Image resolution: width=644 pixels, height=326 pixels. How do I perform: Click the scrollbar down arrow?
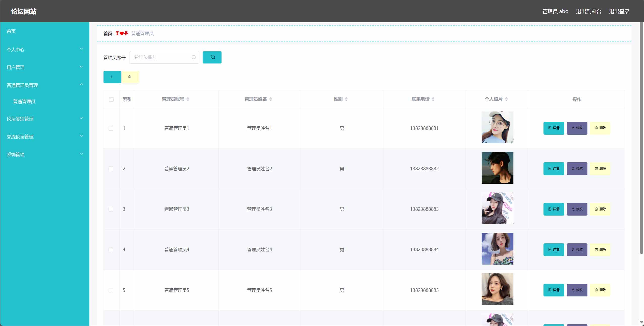coord(641,322)
